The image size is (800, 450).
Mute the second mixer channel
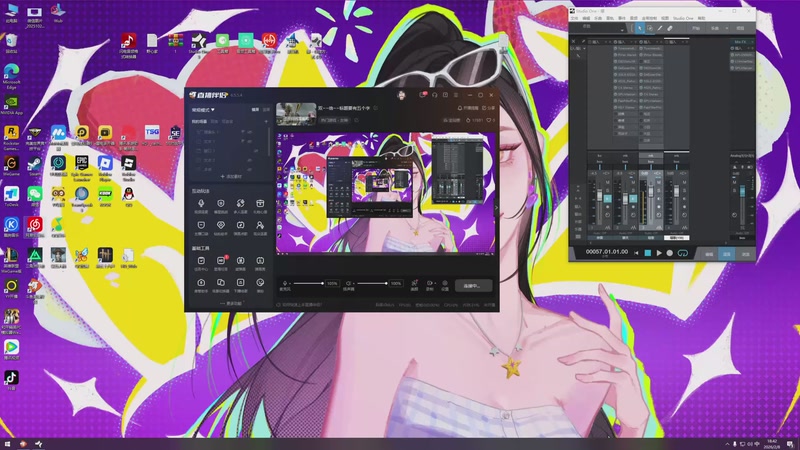click(633, 182)
